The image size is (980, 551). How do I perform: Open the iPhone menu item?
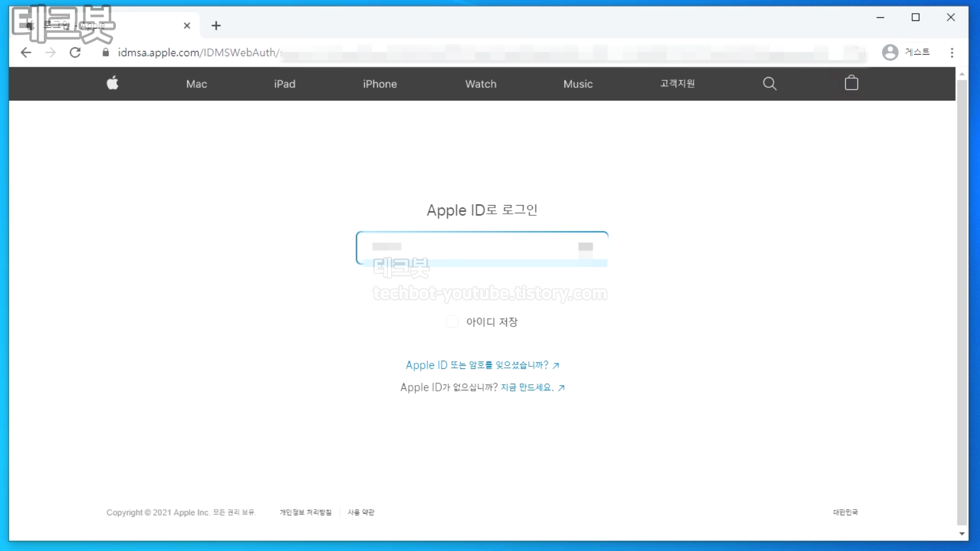tap(380, 84)
